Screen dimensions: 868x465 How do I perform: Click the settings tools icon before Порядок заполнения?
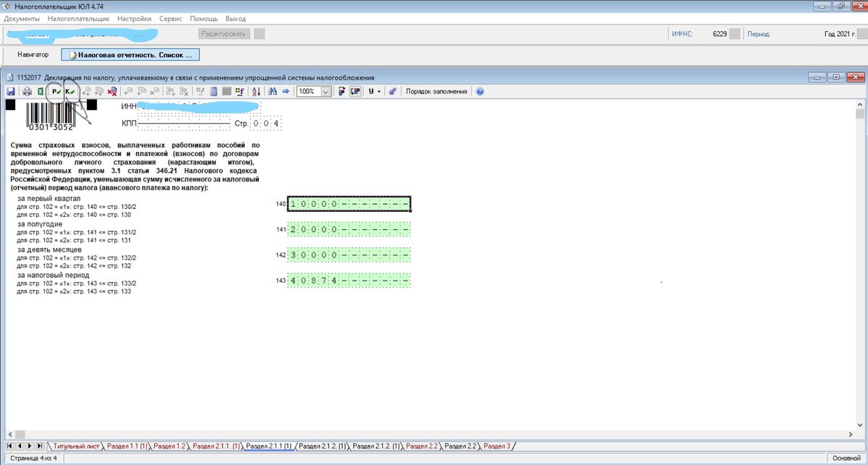click(x=392, y=92)
